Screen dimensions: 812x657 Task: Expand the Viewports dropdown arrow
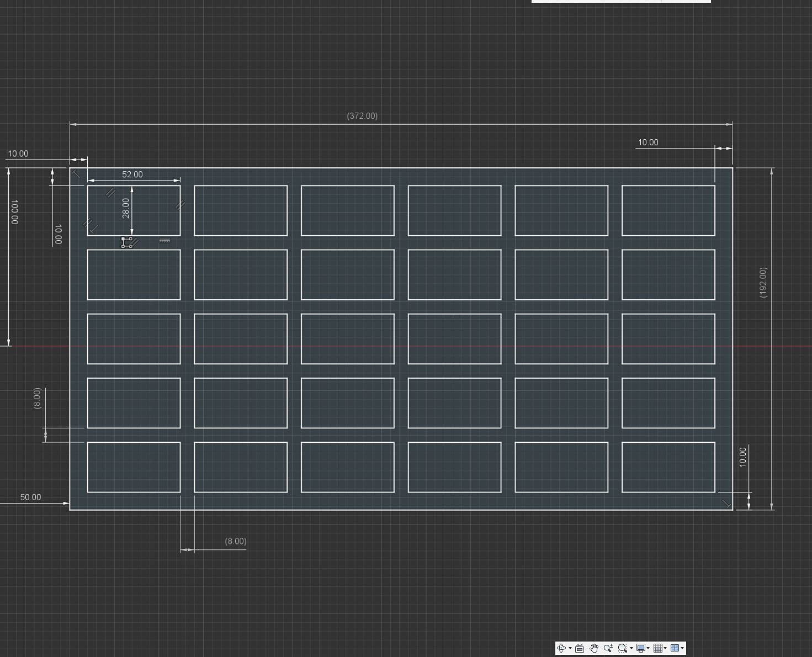point(682,648)
